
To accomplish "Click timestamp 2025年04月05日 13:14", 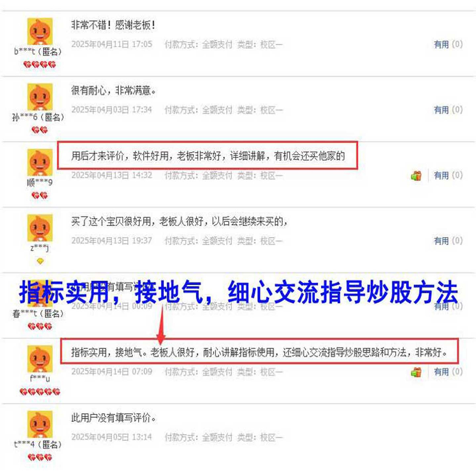I will 112,437.
